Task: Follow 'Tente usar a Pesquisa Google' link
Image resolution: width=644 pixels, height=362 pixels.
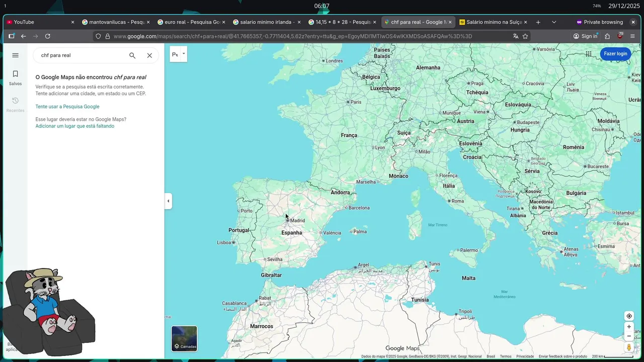Action: (67, 107)
